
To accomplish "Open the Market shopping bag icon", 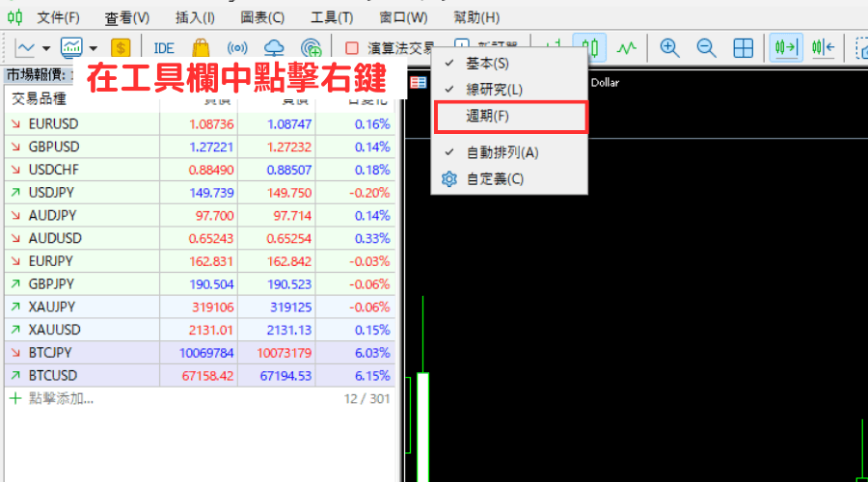I will click(x=201, y=47).
